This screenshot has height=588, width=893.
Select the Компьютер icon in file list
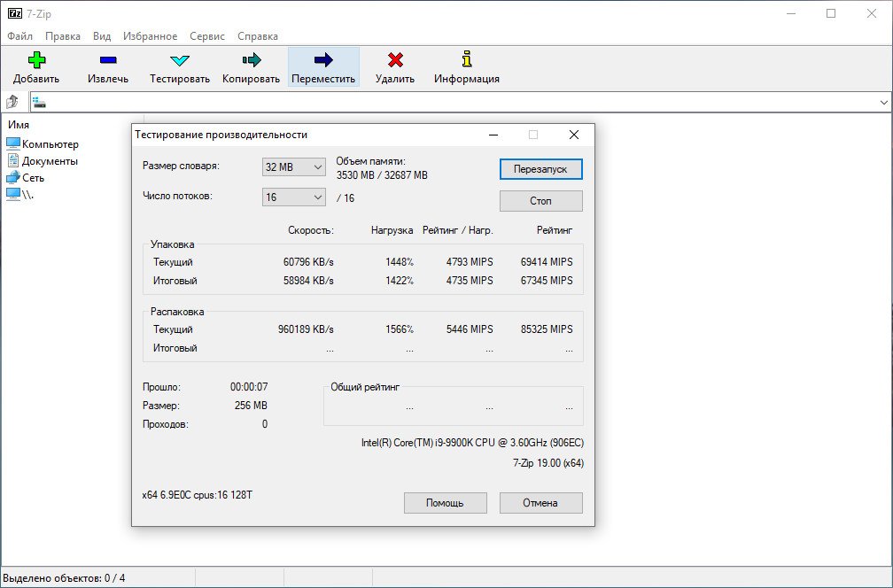coord(13,143)
